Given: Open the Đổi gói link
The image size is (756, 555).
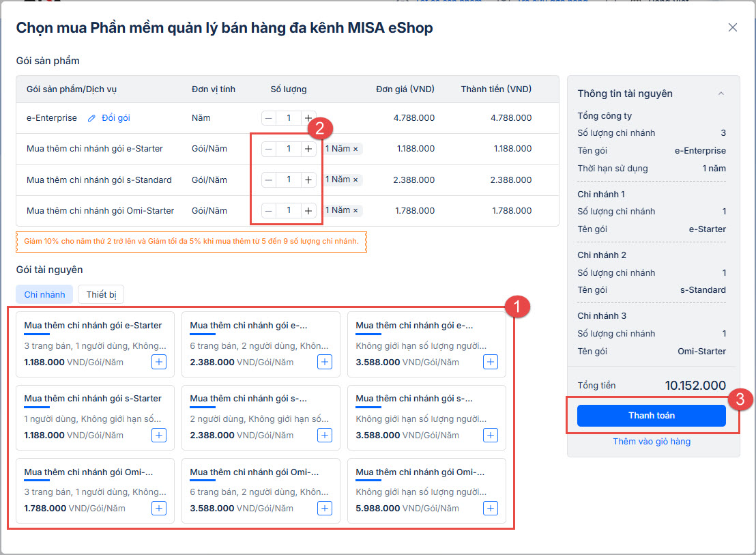Looking at the screenshot, I should [x=116, y=117].
